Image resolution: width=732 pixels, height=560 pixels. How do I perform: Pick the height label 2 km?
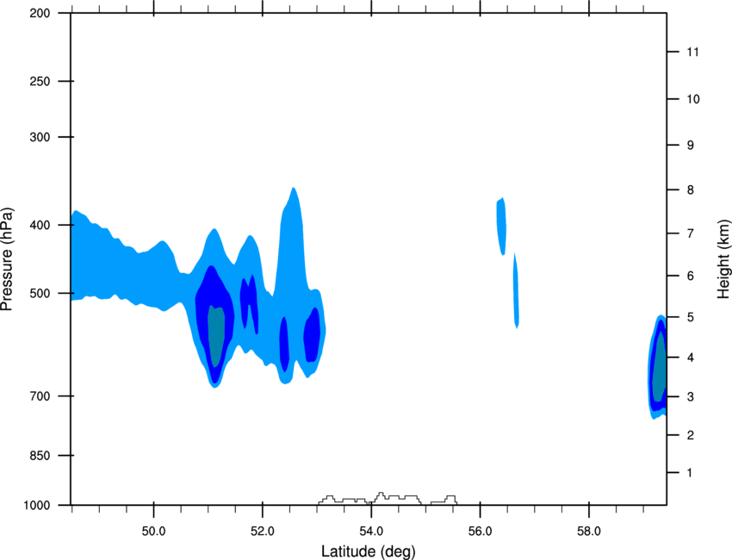(691, 435)
